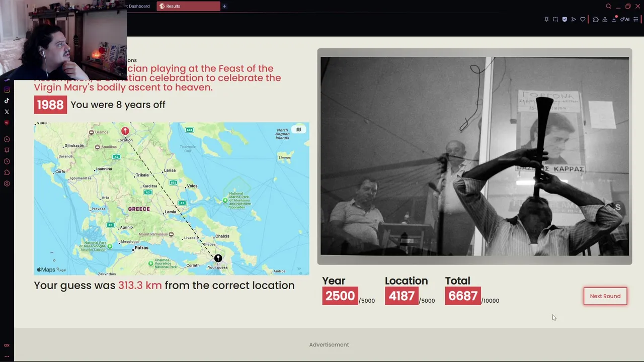644x362 pixels.
Task: Activate the snapshot capture tool icon
Action: (x=555, y=20)
